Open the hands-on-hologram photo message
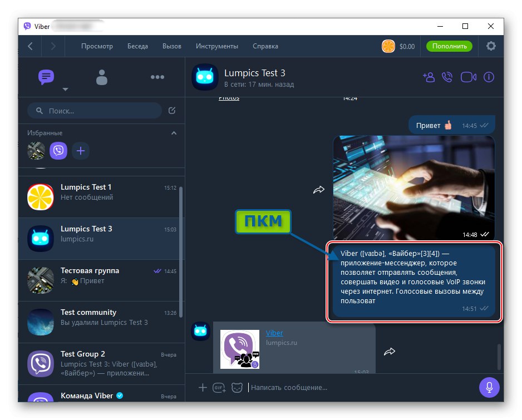522x420 pixels. point(414,187)
